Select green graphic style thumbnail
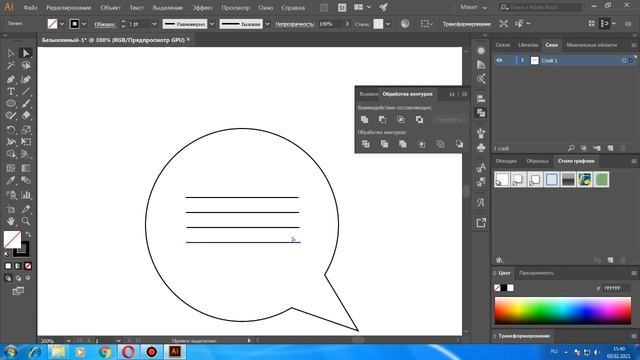 click(601, 180)
